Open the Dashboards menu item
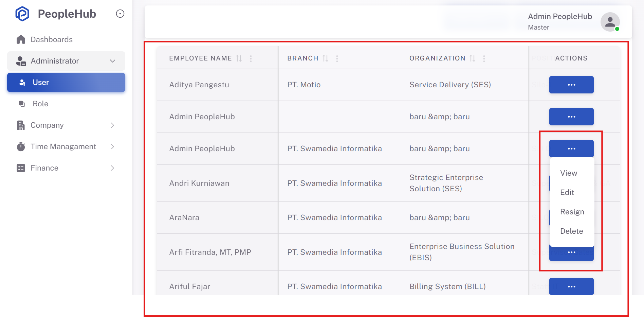Screen dimensions: 644x317 pos(66,39)
